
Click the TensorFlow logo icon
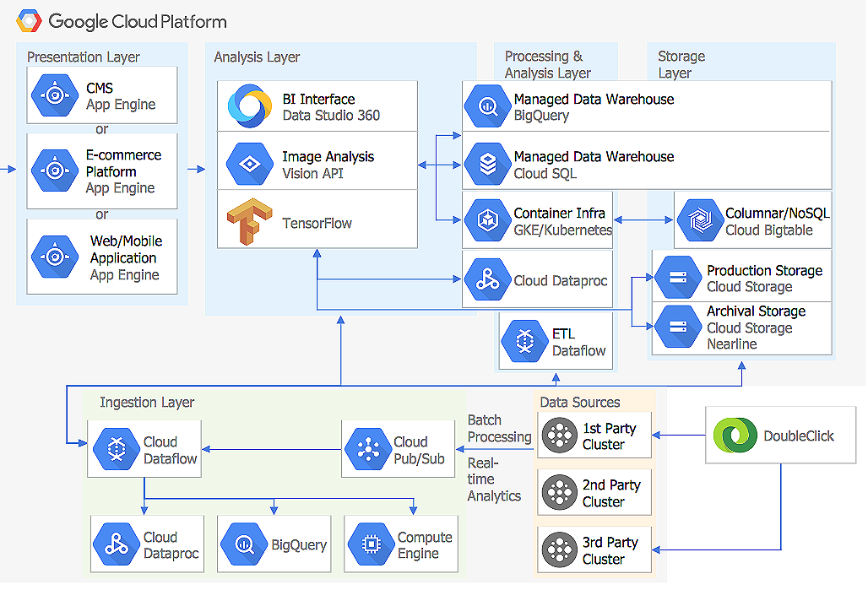point(249,223)
